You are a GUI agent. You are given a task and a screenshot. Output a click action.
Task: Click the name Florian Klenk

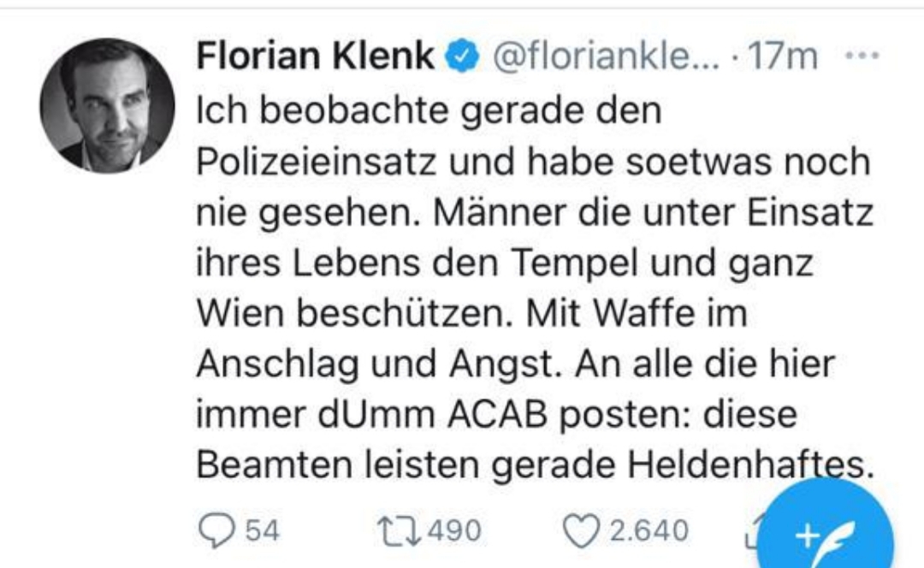tap(317, 57)
